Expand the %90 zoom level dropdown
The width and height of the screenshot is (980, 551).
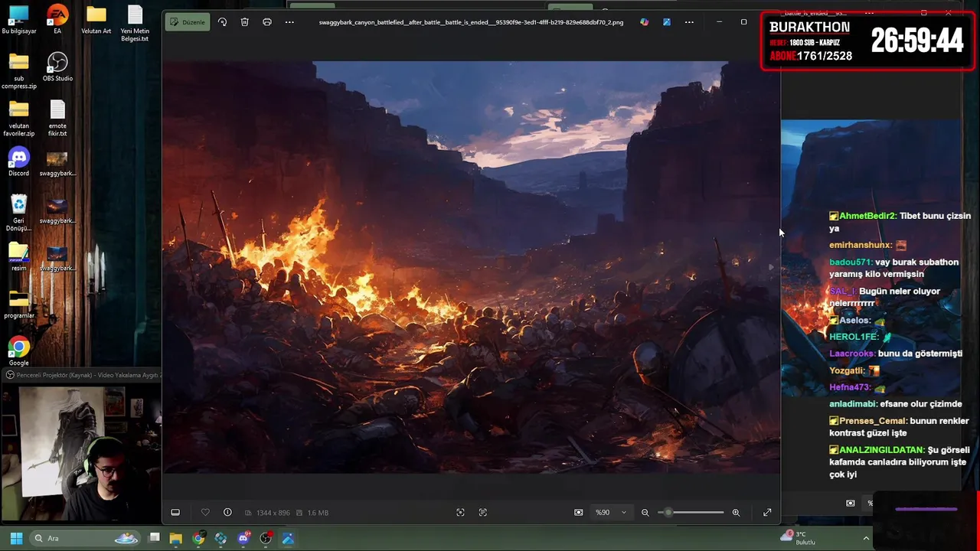(x=611, y=513)
